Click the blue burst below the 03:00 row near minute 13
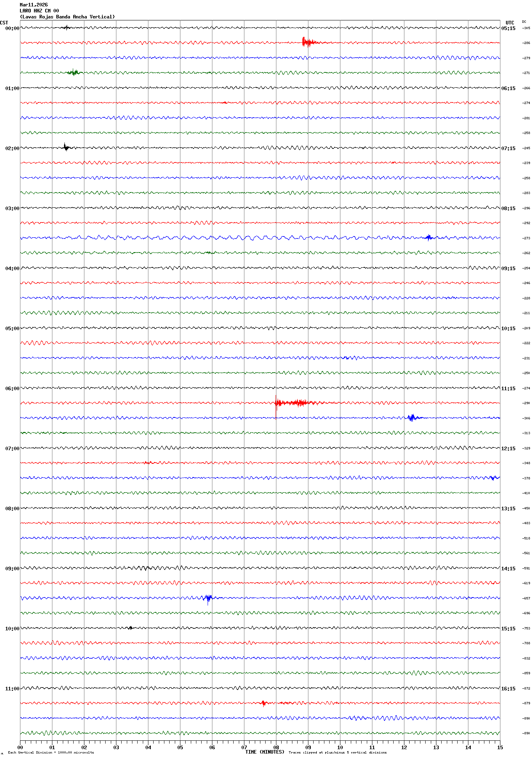Viewport: 532px width, 758px height. (429, 238)
